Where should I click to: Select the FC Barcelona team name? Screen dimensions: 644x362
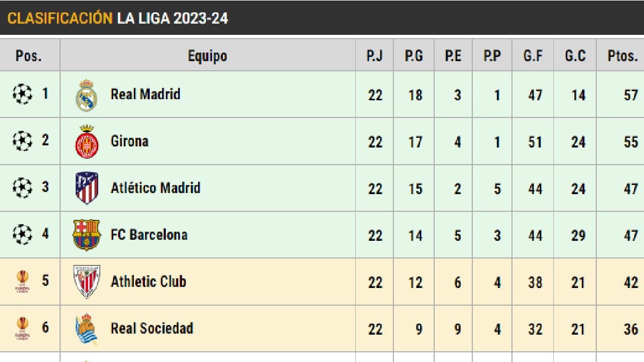149,234
